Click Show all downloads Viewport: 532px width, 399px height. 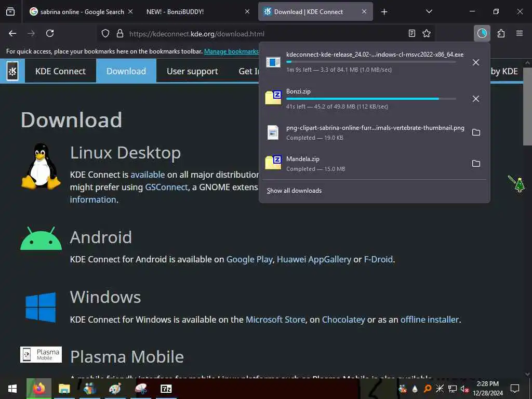point(294,191)
